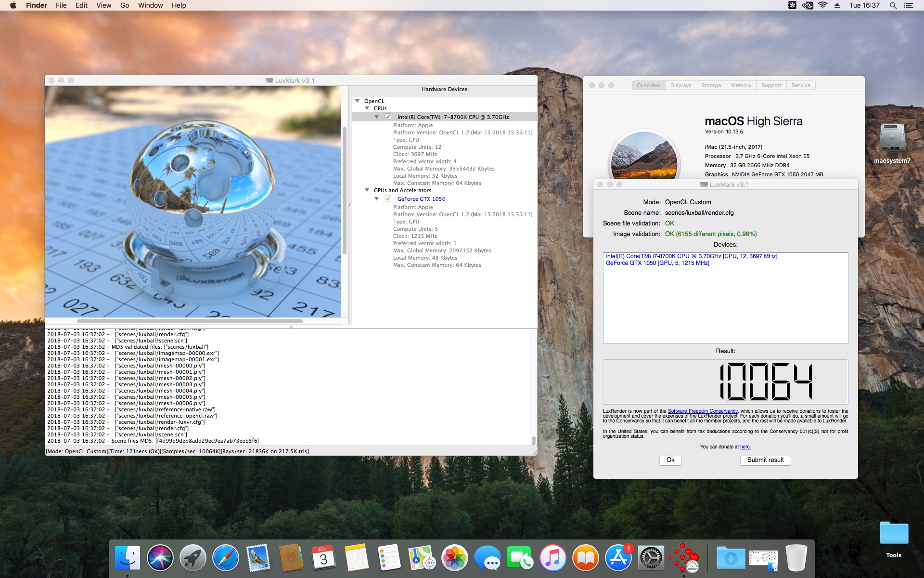The height and width of the screenshot is (578, 924).
Task: Switch to the Displays tab
Action: tap(680, 85)
